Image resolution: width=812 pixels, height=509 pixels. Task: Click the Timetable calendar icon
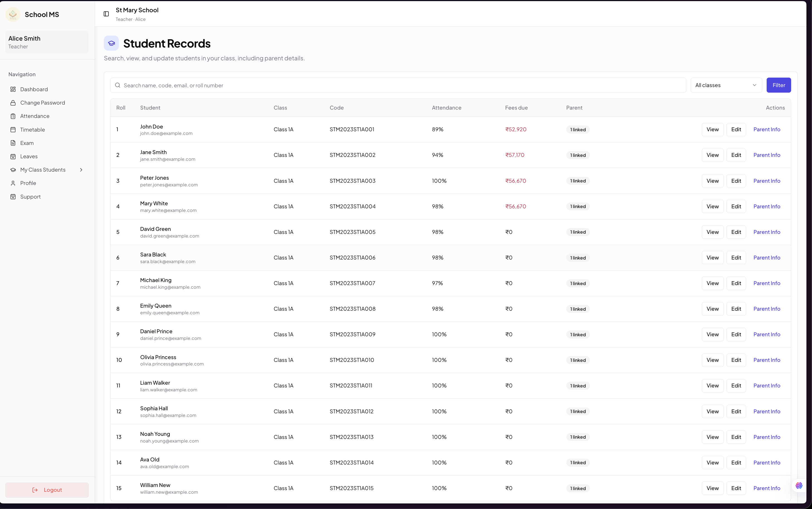click(13, 130)
